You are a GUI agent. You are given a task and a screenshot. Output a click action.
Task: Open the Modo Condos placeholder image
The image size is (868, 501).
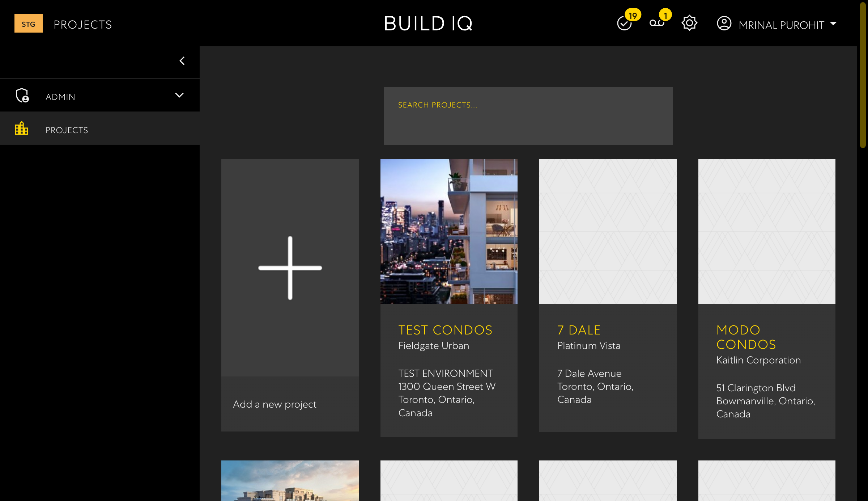(x=767, y=232)
